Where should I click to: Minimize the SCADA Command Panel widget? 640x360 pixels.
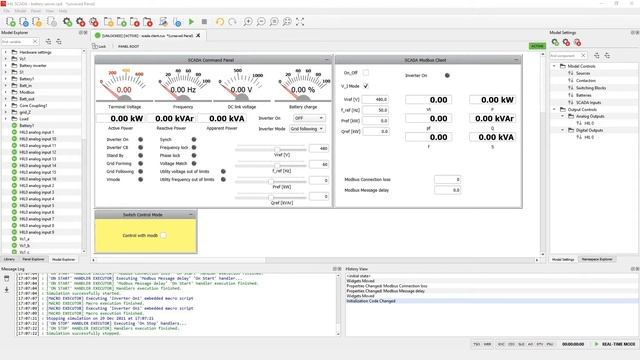click(x=327, y=60)
